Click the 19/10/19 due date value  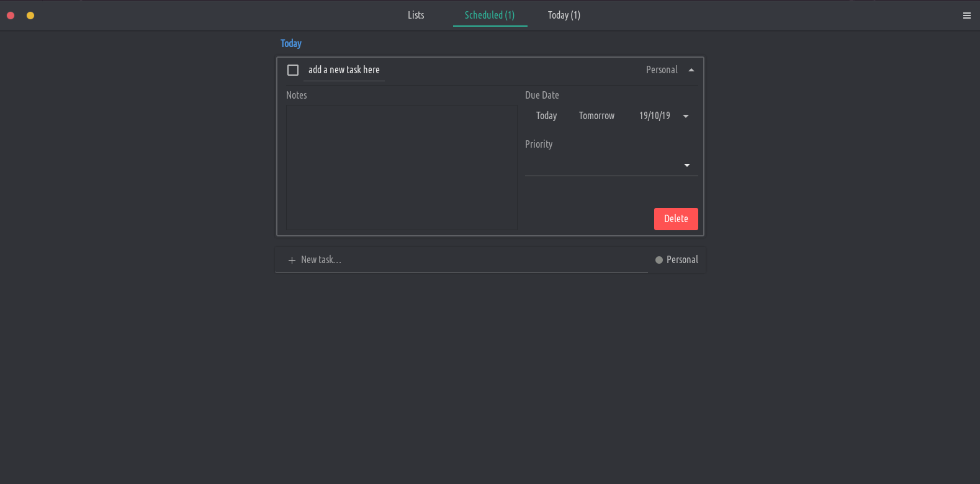click(654, 116)
